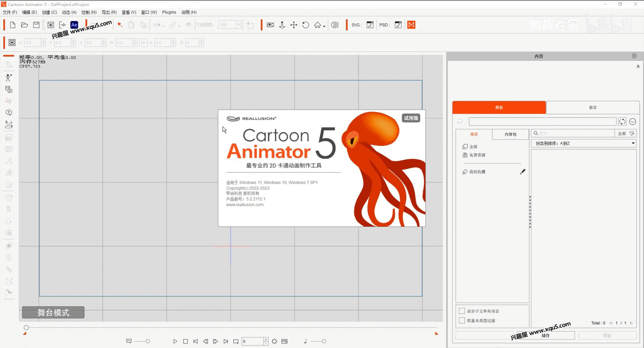Open the 按类别排序: A到Z sort dropdown
The height and width of the screenshot is (348, 644).
[x=584, y=143]
